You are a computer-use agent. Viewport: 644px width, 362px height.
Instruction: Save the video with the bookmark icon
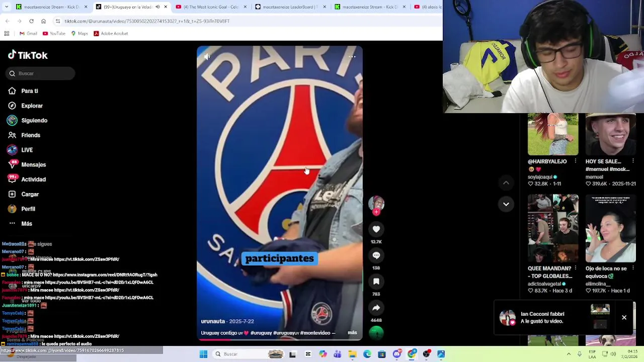pos(376,282)
